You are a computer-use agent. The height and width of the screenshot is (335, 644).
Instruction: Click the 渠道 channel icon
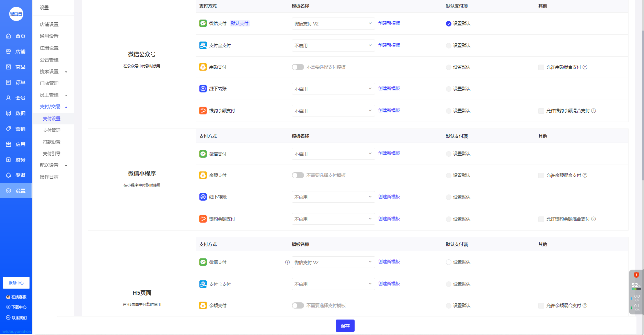(9, 175)
